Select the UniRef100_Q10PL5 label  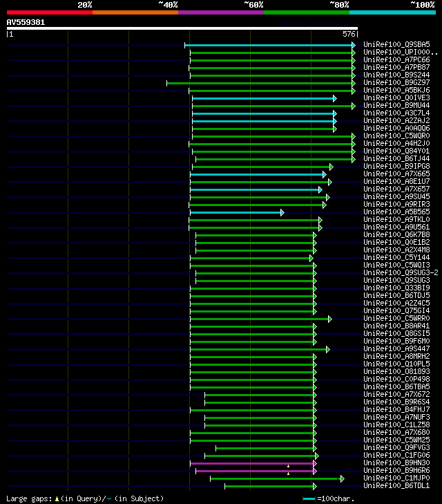click(396, 364)
